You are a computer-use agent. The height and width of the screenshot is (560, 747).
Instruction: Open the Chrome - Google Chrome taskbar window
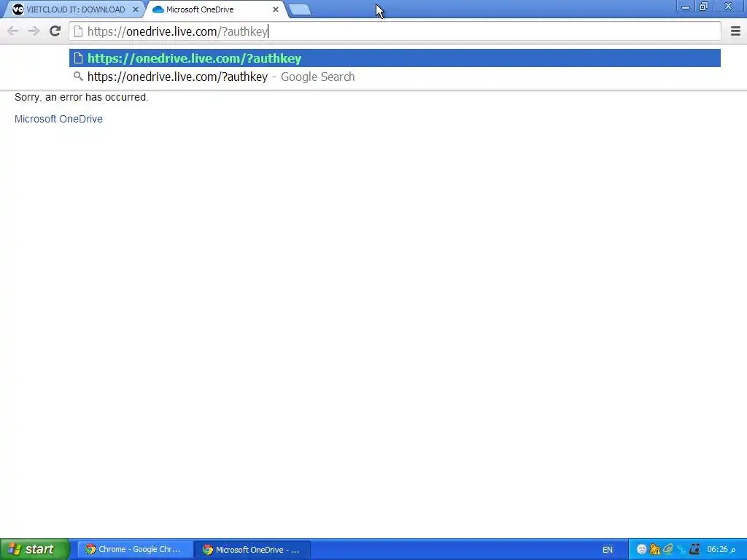click(x=135, y=549)
